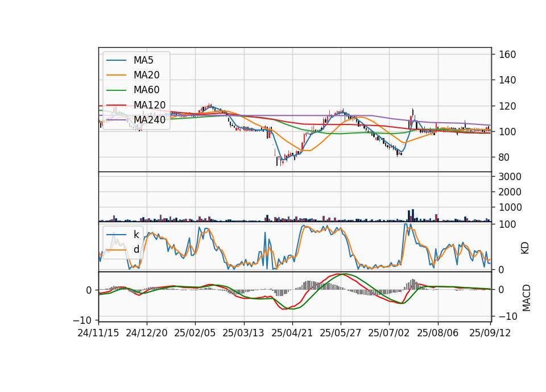Screen dimensions: 546x392
Task: Click the 120 price axis tick label
Action: point(507,106)
